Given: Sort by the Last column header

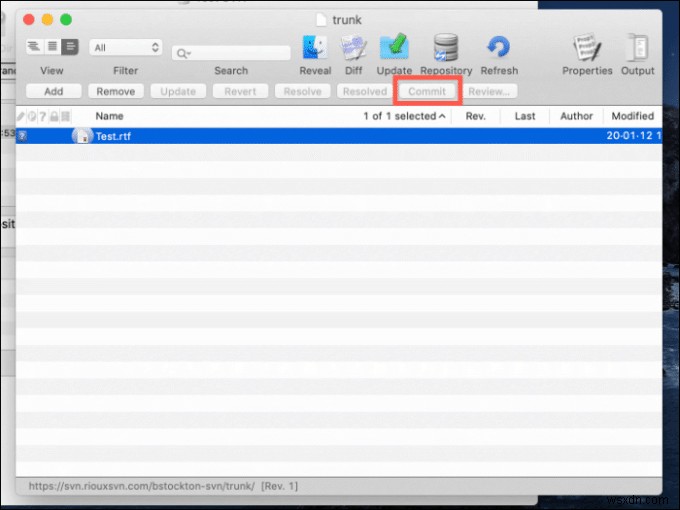Looking at the screenshot, I should 525,116.
